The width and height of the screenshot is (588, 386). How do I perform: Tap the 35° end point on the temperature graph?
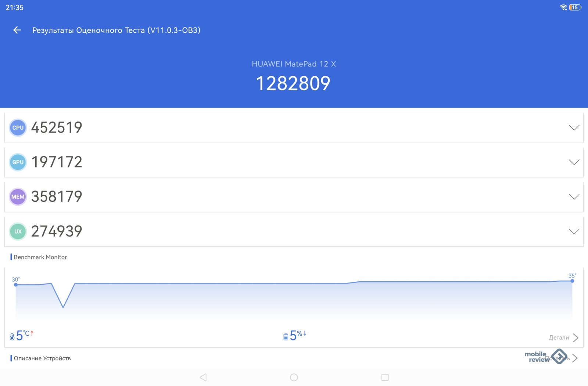point(572,281)
